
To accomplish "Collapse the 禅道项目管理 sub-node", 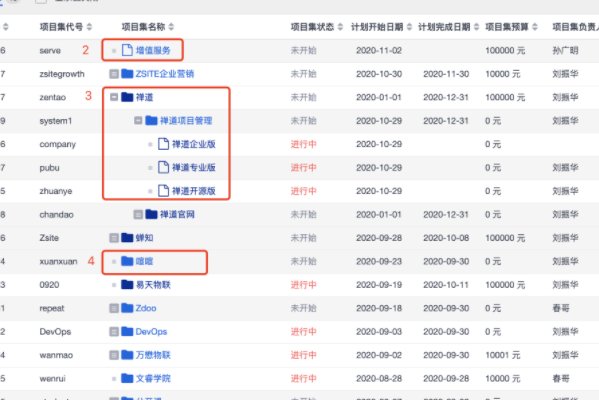I will click(138, 121).
